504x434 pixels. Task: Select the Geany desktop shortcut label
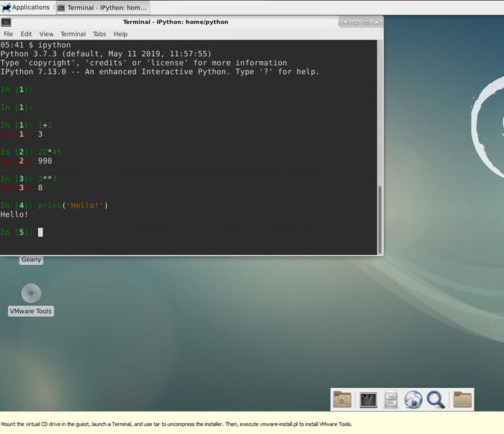point(31,260)
